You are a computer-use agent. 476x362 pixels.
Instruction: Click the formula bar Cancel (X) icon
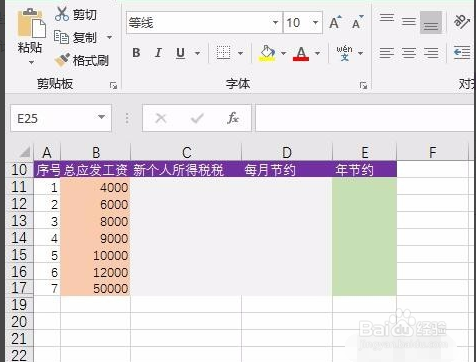161,118
